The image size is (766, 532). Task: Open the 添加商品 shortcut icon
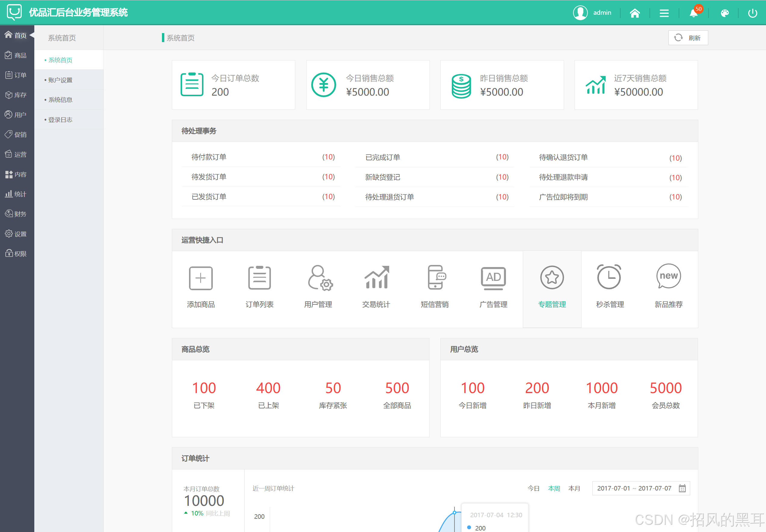200,278
